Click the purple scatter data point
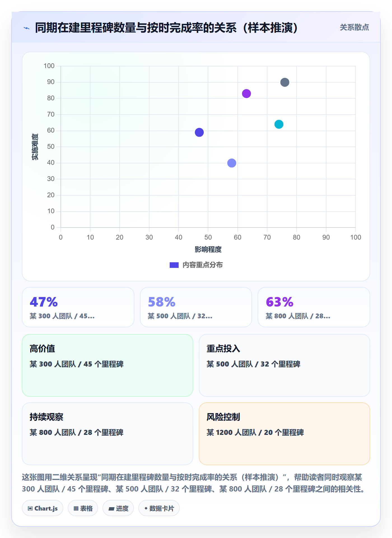Viewport: 392px width, 538px height. pyautogui.click(x=246, y=94)
